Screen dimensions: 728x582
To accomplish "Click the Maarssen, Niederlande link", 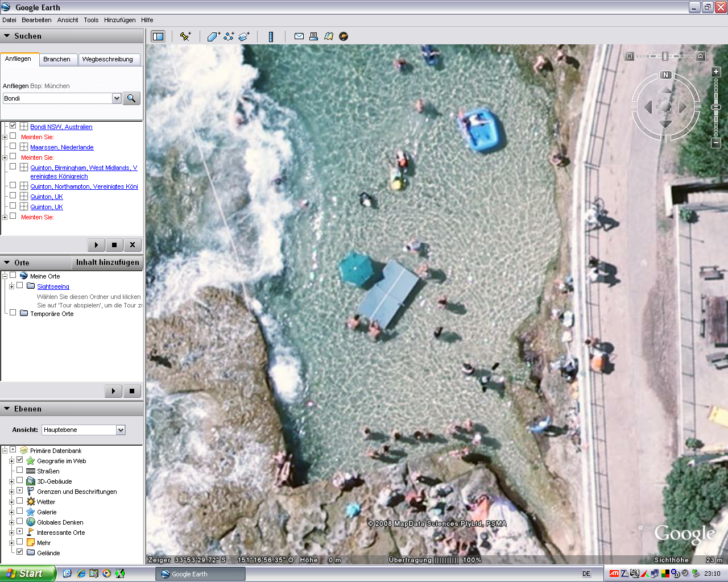I will (61, 147).
